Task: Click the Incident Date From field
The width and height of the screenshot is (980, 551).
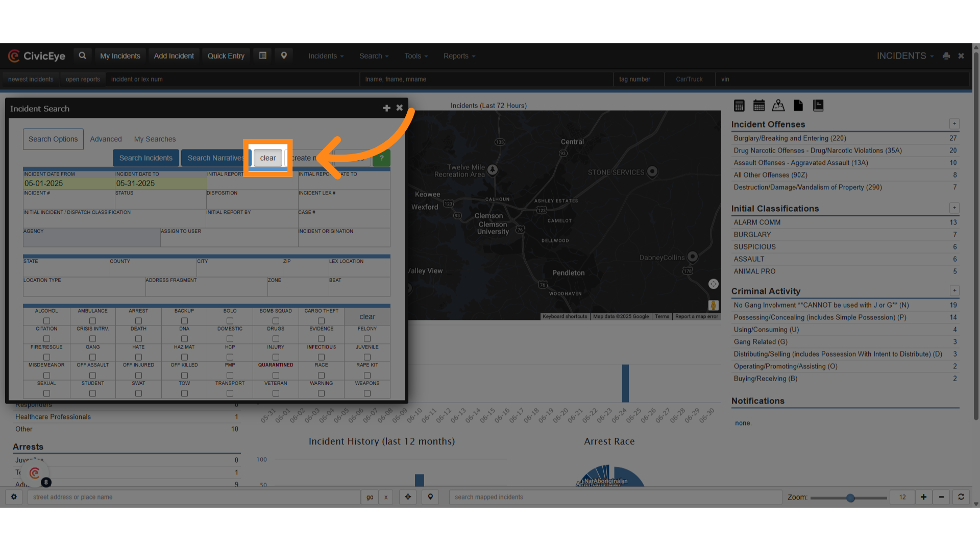Action: tap(69, 180)
